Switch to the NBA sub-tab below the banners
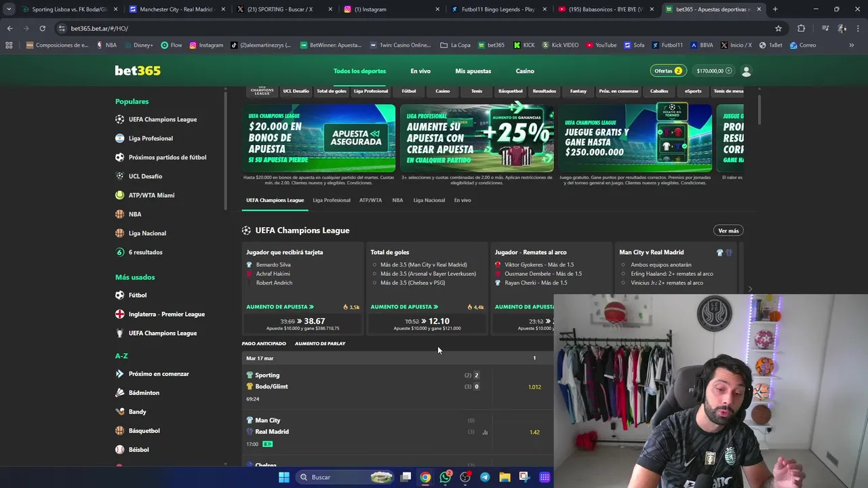868x488 pixels. point(397,200)
